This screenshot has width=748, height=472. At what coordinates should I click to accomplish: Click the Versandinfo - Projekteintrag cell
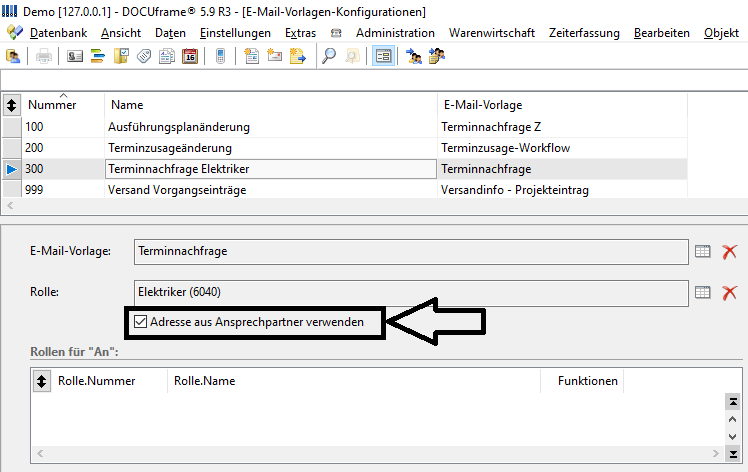562,190
